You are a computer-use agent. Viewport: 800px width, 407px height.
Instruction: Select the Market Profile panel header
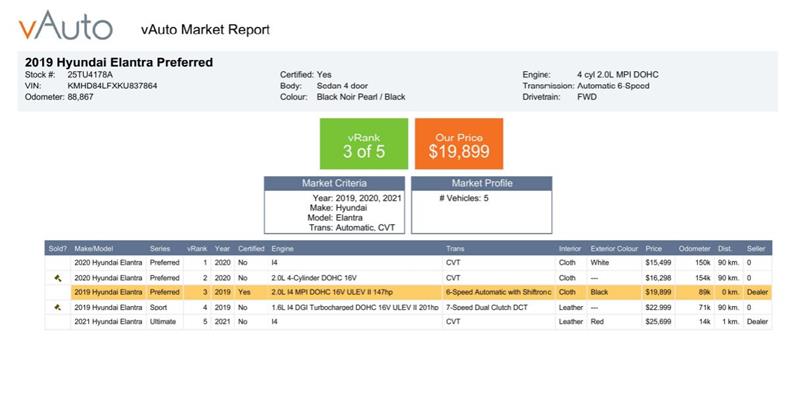coord(482,183)
